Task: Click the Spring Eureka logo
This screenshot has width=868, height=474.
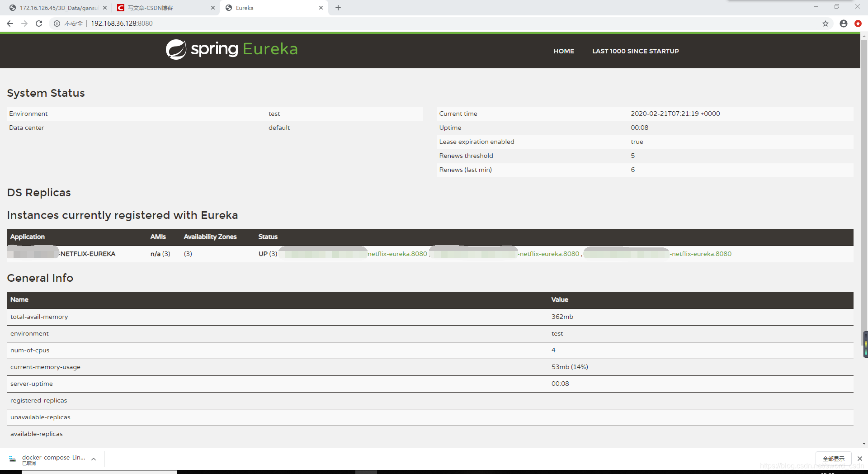Action: click(231, 49)
